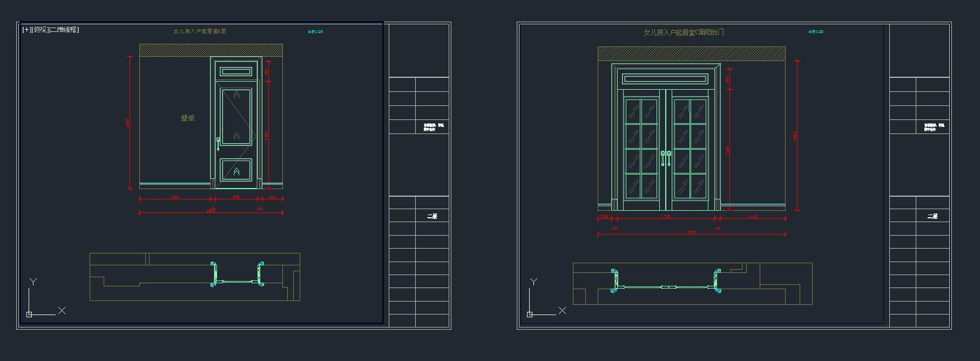980x361 pixels.
Task: Click the UCS icon origin in left viewport
Action: click(x=29, y=314)
